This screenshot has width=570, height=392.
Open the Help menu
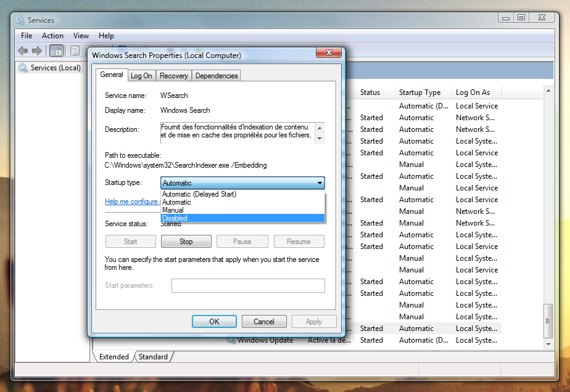click(x=106, y=36)
